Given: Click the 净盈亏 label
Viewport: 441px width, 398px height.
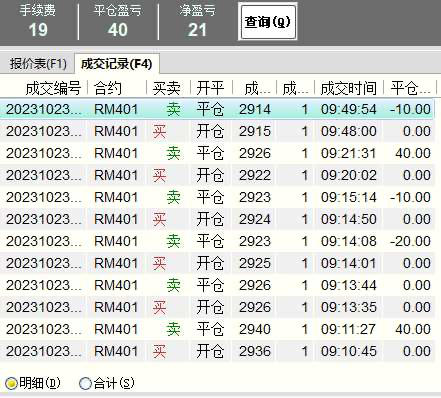Looking at the screenshot, I should (197, 10).
